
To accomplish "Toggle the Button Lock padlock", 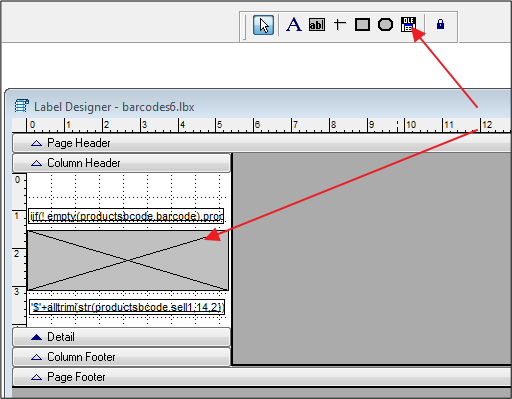I will [x=440, y=24].
